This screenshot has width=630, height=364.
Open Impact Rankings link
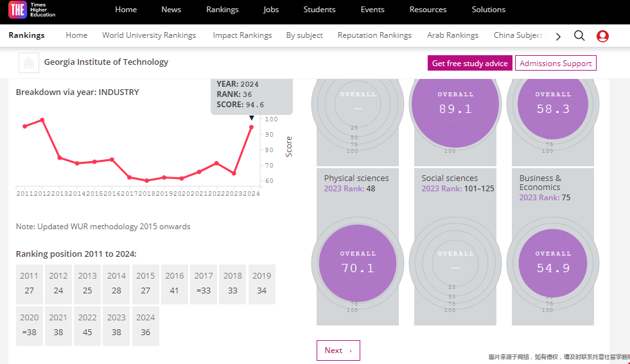242,35
